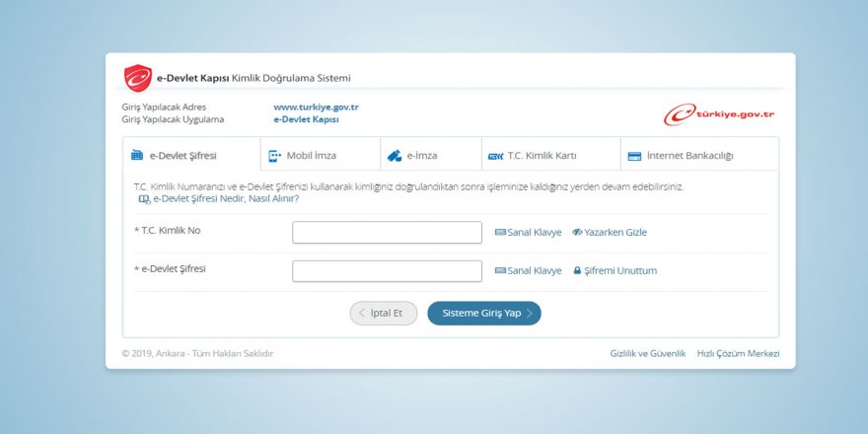Image resolution: width=868 pixels, height=434 pixels.
Task: Click the lock icon beside Şifremi Unuttum
Action: pos(577,270)
